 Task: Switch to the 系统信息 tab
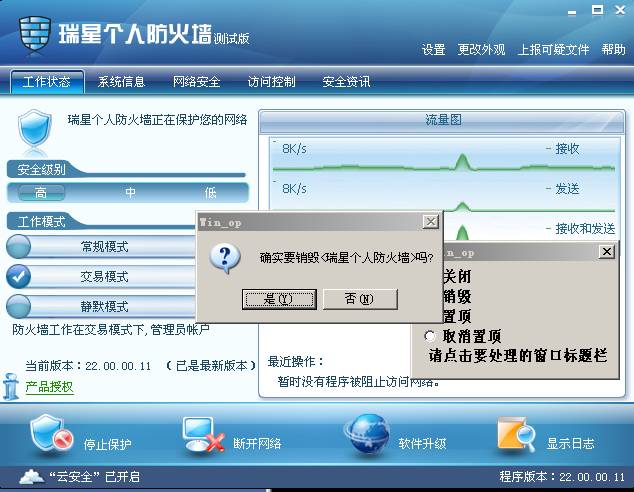[x=121, y=82]
